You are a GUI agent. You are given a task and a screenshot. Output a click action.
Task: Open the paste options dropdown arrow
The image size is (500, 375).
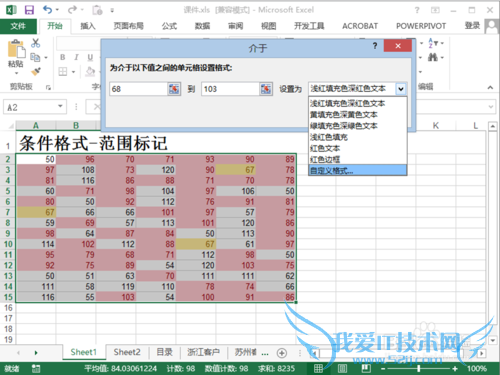16,73
